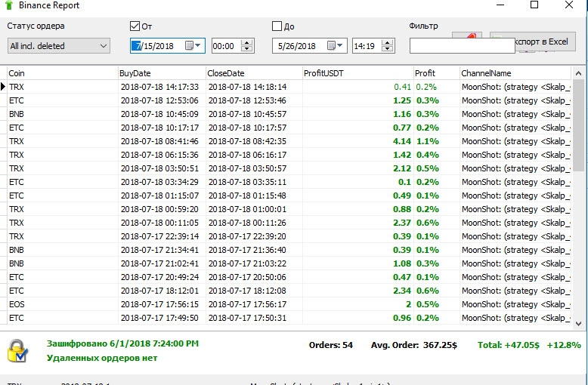Click the current row indicator arrow
588x385 pixels.
(3, 87)
